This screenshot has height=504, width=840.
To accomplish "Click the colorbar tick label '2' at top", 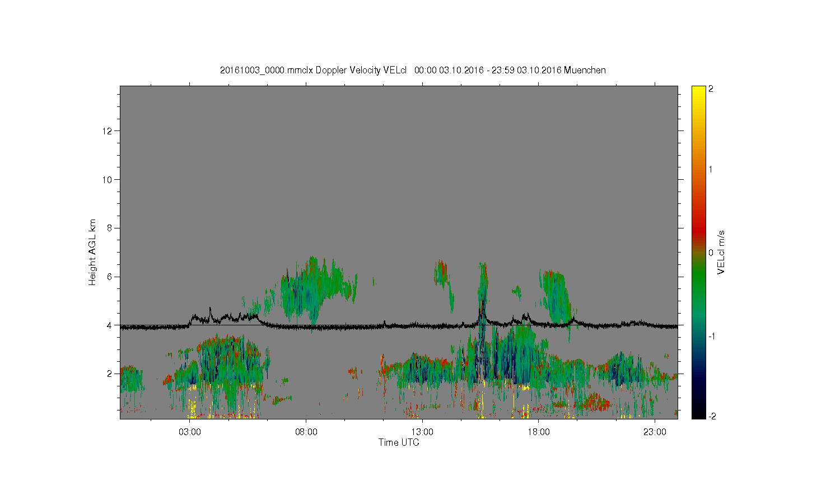I will [x=711, y=89].
